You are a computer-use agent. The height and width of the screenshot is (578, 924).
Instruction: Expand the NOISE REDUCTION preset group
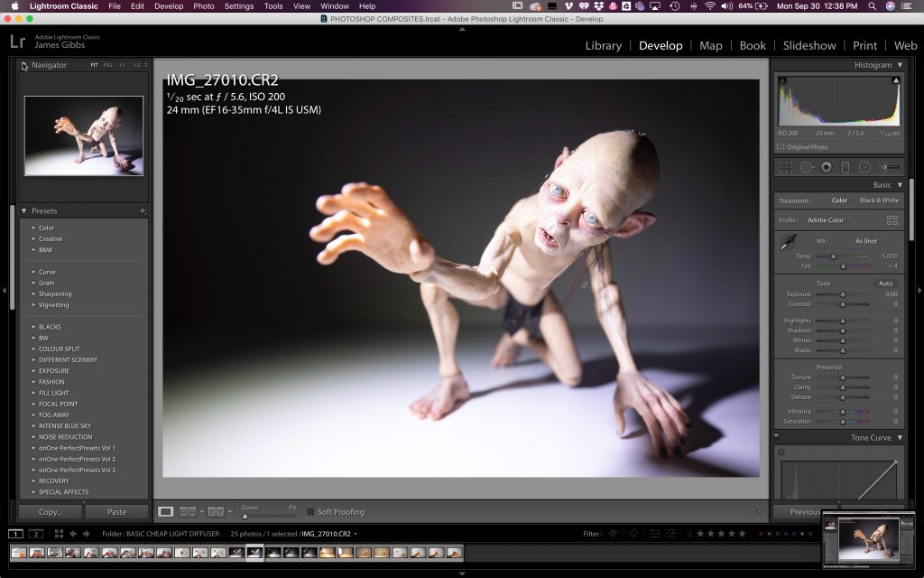click(65, 437)
